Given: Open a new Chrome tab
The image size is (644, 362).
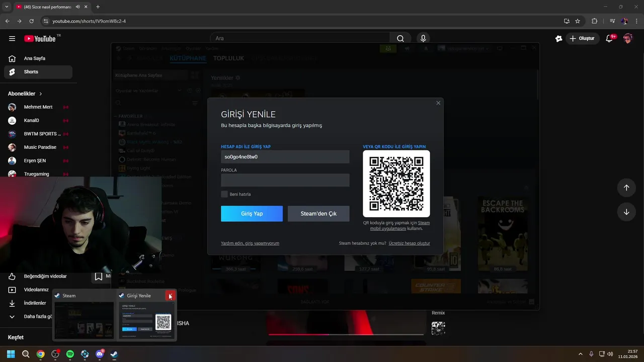Looking at the screenshot, I should [98, 7].
